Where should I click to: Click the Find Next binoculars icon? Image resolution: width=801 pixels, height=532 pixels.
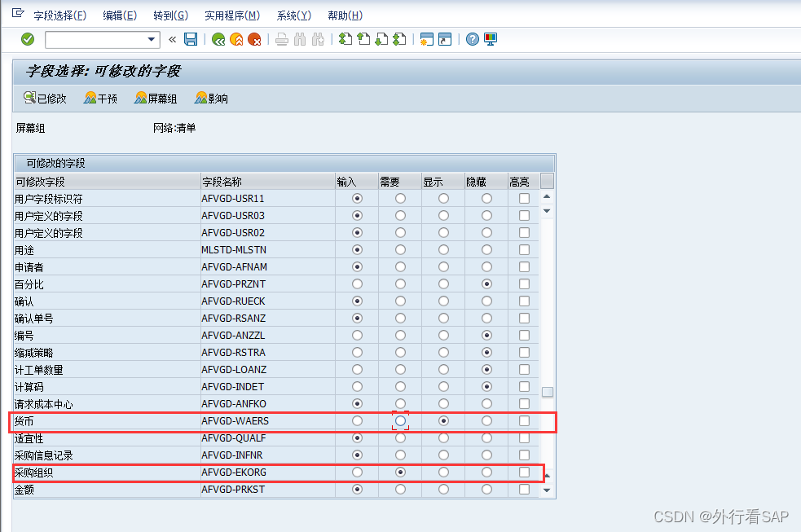[318, 39]
